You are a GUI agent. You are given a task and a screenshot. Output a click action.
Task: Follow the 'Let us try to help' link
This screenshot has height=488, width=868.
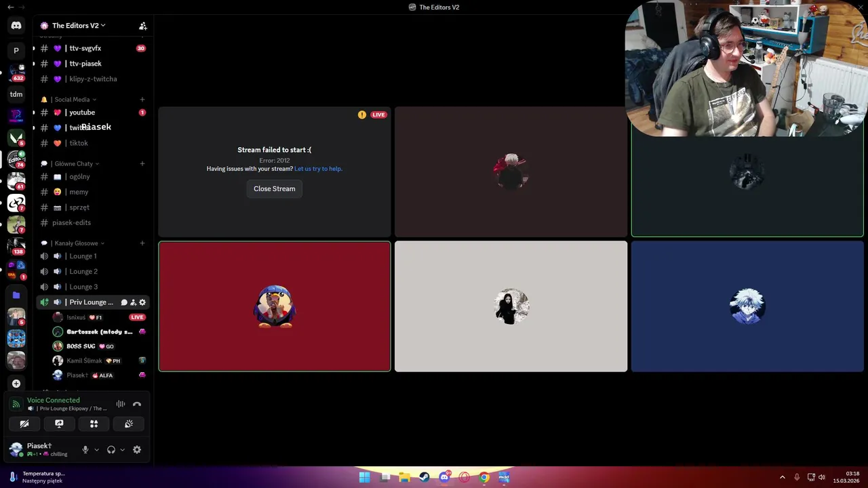click(318, 169)
